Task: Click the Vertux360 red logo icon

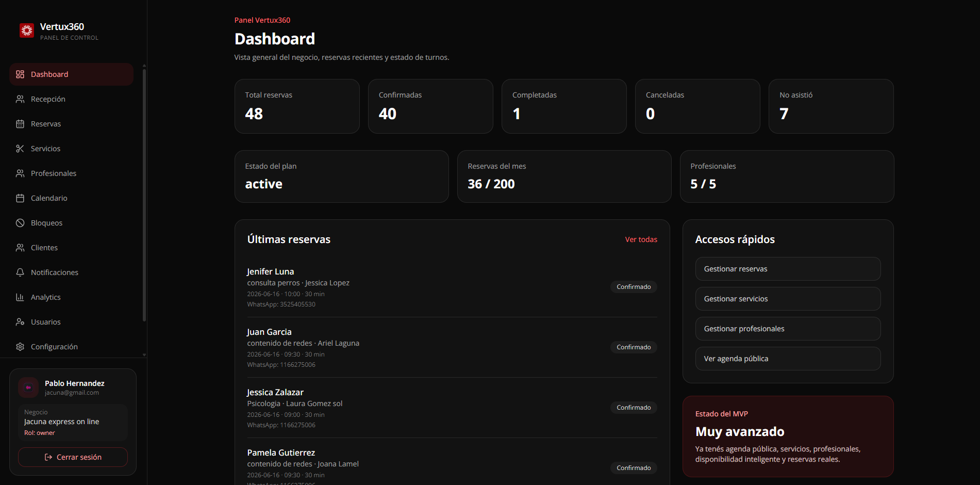Action: 27,30
